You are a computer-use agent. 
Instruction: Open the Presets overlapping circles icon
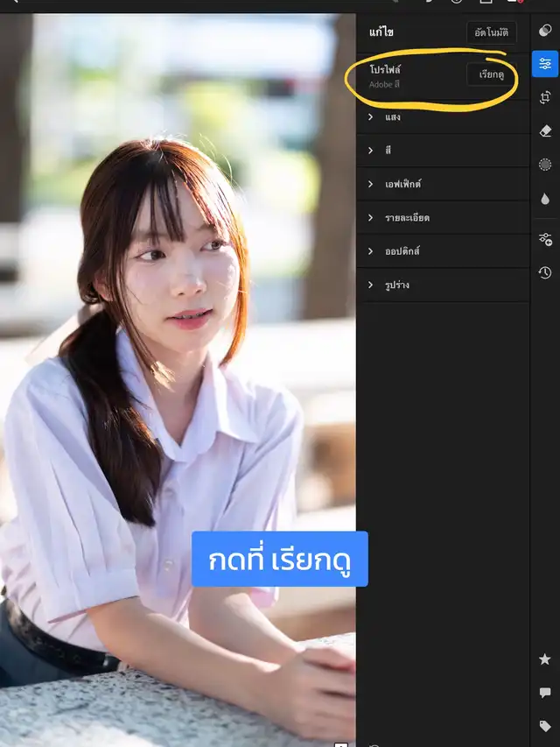tap(545, 31)
